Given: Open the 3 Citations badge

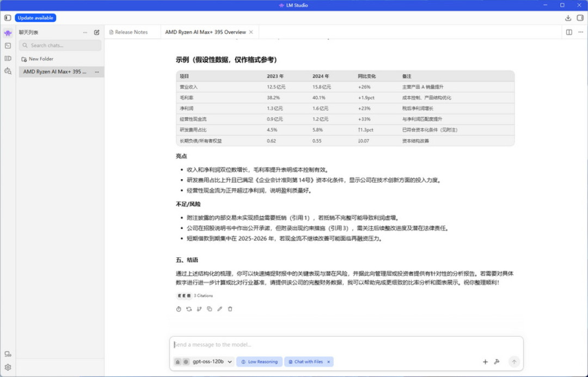Looking at the screenshot, I should click(194, 296).
